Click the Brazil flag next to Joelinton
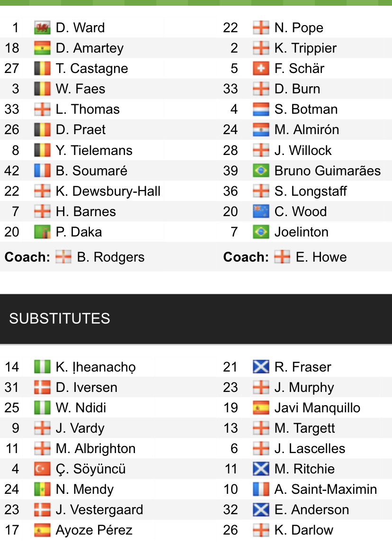The height and width of the screenshot is (545, 392). 261,232
